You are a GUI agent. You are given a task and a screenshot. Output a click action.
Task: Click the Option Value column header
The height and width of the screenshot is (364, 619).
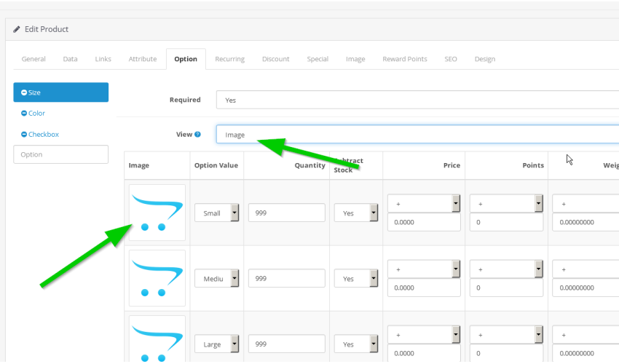(216, 165)
